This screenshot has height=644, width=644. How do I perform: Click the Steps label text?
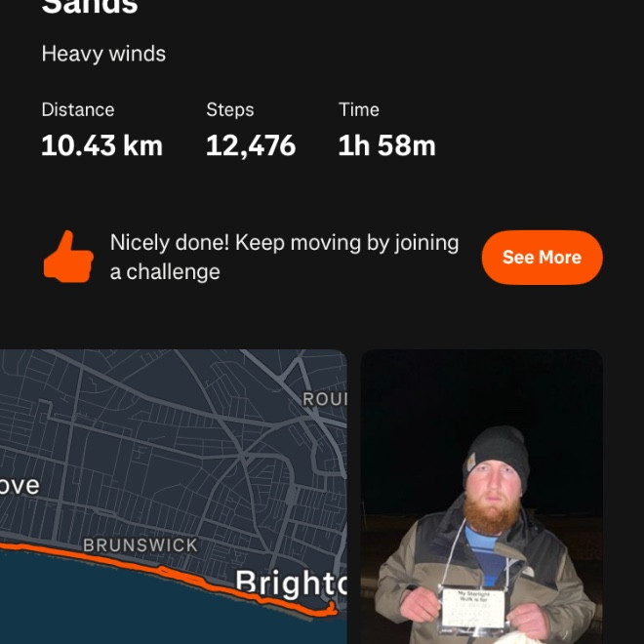pyautogui.click(x=230, y=110)
